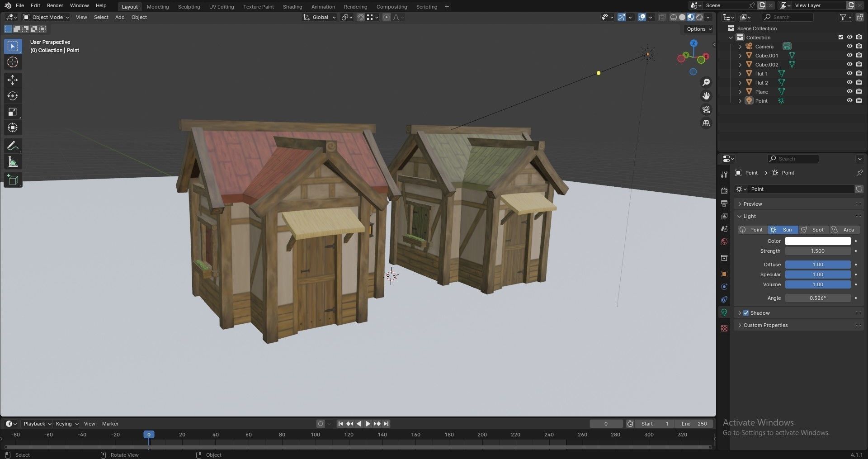The image size is (868, 459).
Task: Open the View Layer properties tab
Action: [x=724, y=216]
